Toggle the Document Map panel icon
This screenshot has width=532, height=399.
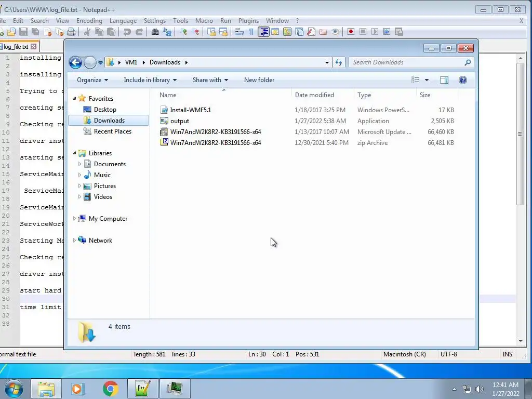point(287,32)
